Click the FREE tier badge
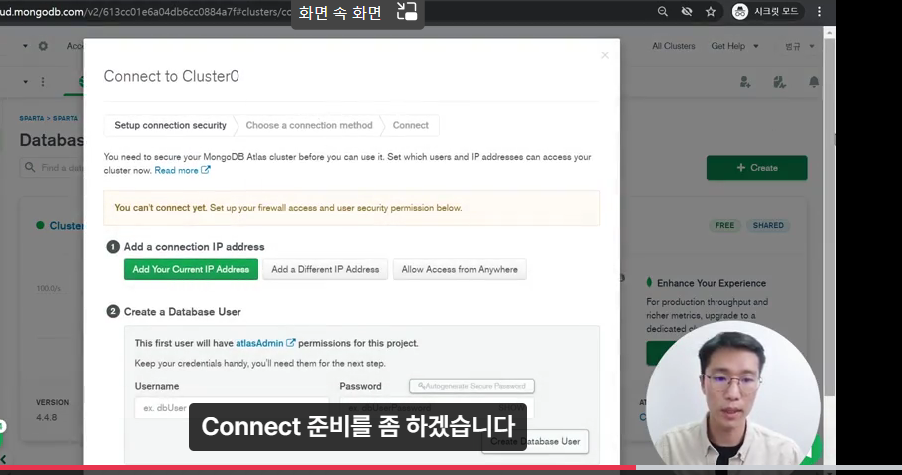 pyautogui.click(x=724, y=225)
